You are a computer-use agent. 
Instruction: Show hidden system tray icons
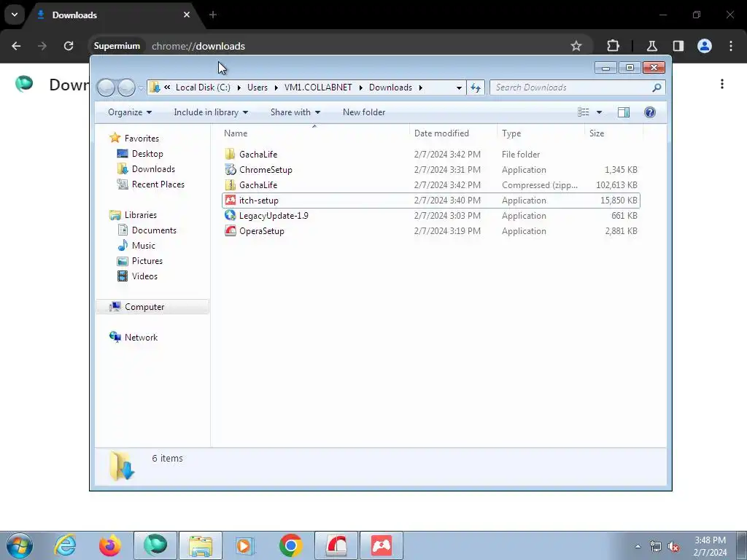(638, 546)
